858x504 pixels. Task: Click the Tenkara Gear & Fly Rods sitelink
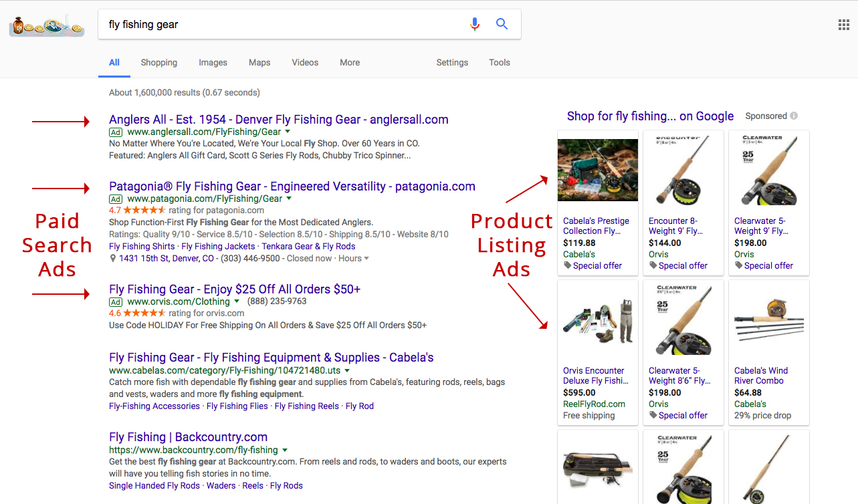pos(308,247)
